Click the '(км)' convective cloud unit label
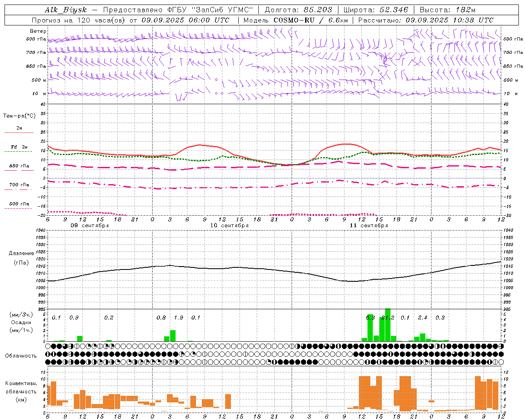 pyautogui.click(x=21, y=399)
